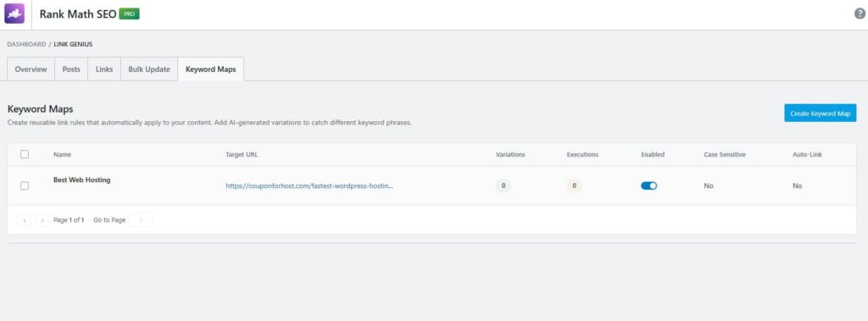Image resolution: width=868 pixels, height=321 pixels.
Task: Click the Auto-Link 'No' value
Action: pyautogui.click(x=797, y=186)
